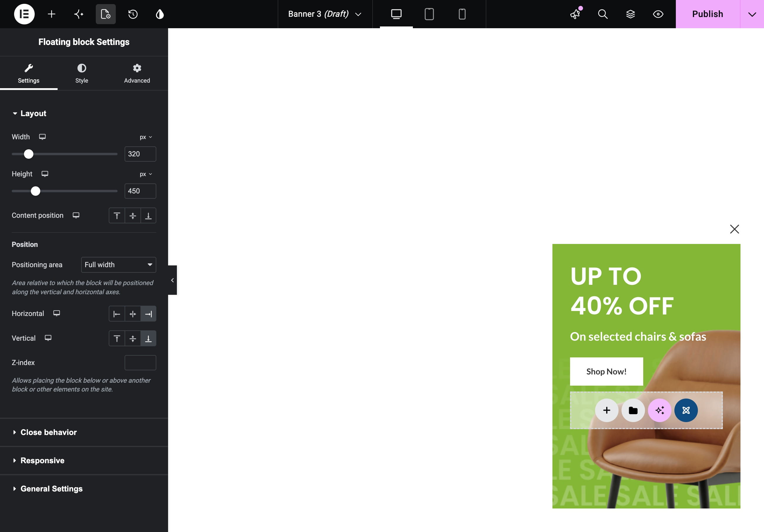Screen dimensions: 764x532
Task: Open the finder search icon
Action: tap(603, 14)
